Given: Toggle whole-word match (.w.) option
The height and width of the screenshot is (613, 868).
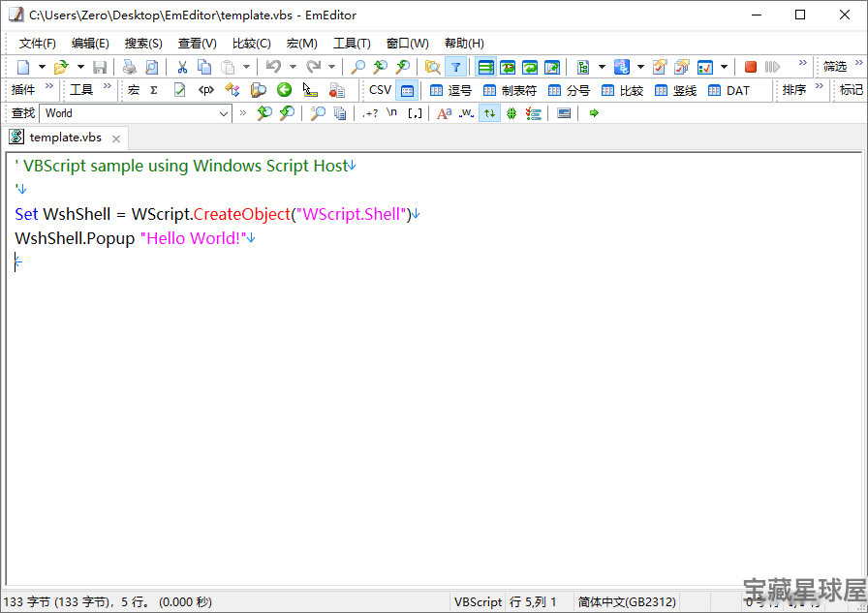Looking at the screenshot, I should [467, 113].
